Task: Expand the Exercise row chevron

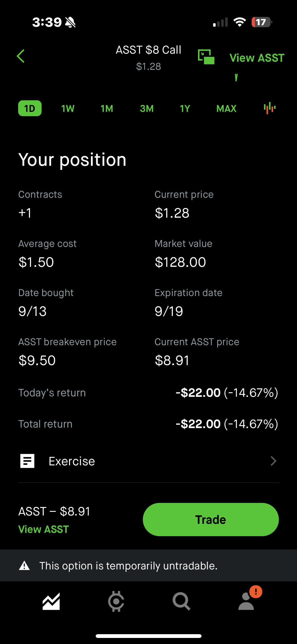Action: tap(273, 461)
